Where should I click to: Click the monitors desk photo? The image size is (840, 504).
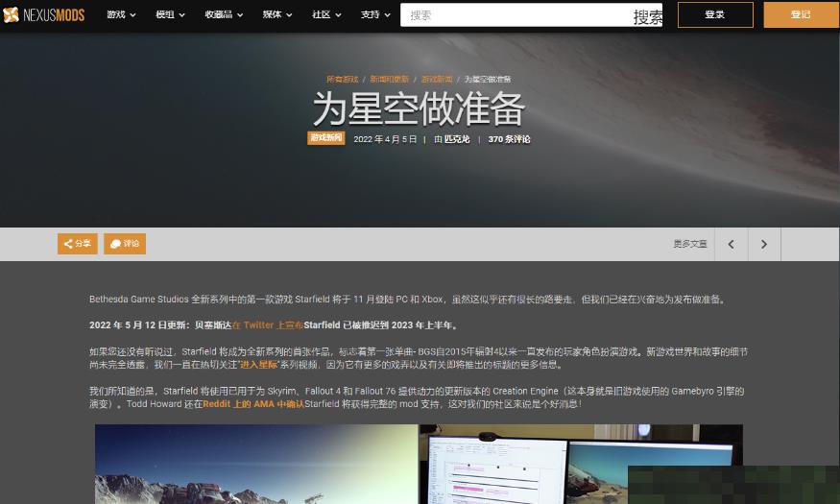[581, 464]
